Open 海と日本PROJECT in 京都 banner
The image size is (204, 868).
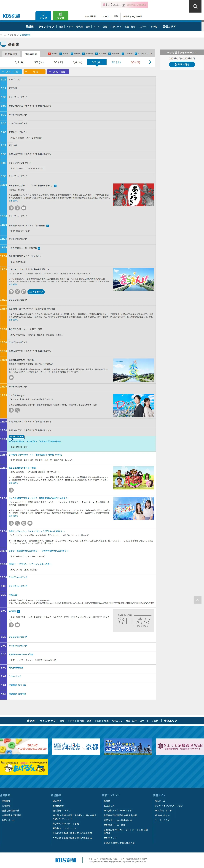(x=76, y=746)
